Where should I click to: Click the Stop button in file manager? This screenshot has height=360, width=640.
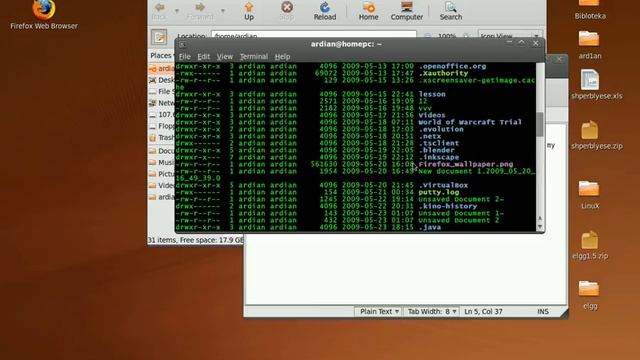click(x=287, y=11)
